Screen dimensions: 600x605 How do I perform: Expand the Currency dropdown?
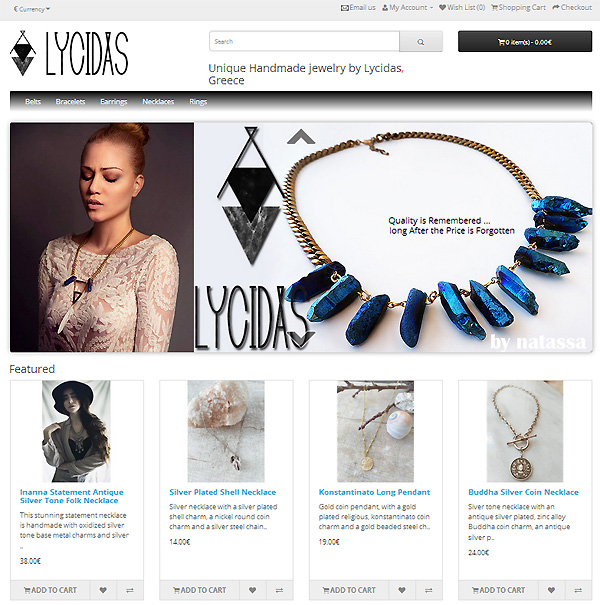point(32,9)
